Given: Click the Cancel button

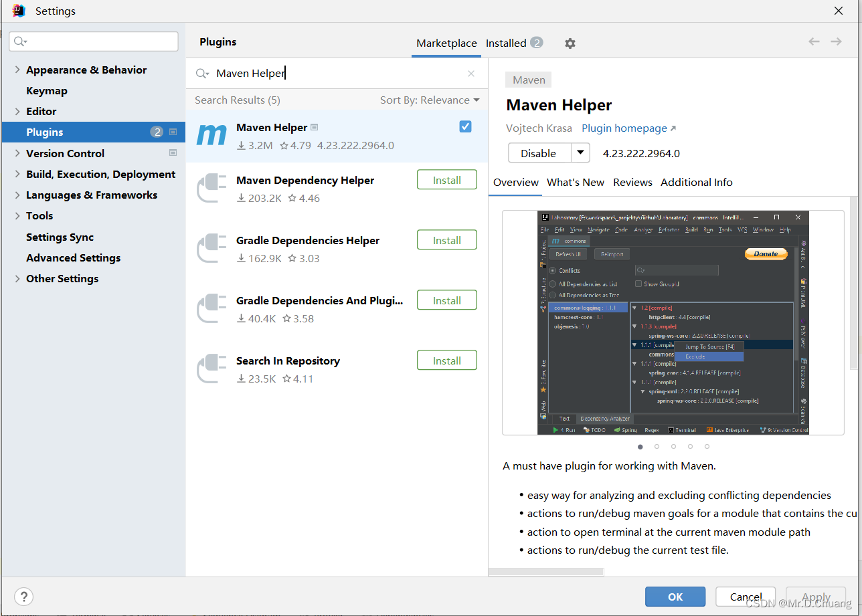Looking at the screenshot, I should (746, 597).
